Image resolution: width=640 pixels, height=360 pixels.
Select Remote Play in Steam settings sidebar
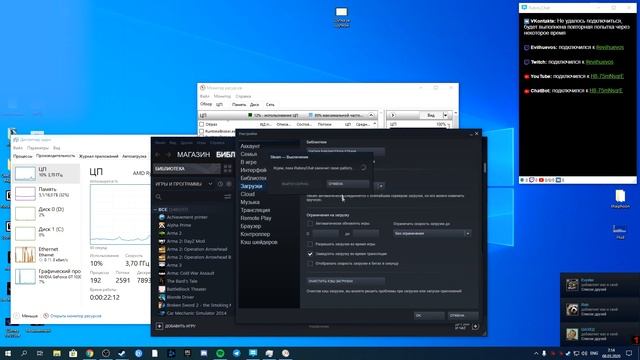point(256,218)
